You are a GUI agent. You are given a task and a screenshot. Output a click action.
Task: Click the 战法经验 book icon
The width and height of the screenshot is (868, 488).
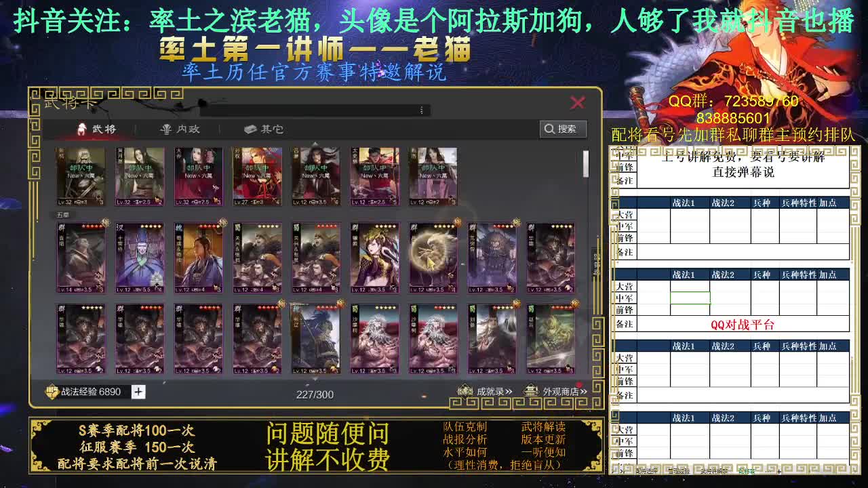[52, 392]
